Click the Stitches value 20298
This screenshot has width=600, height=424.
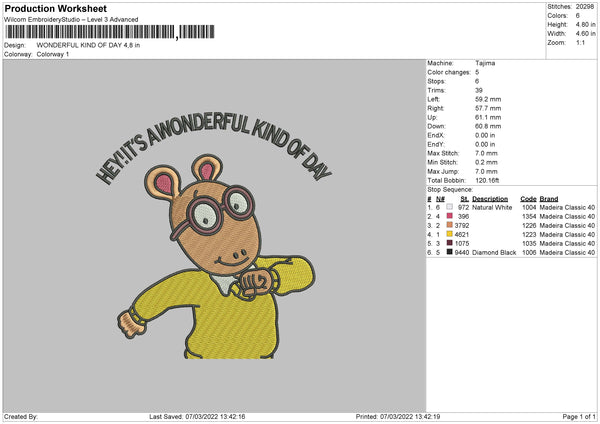pyautogui.click(x=585, y=7)
